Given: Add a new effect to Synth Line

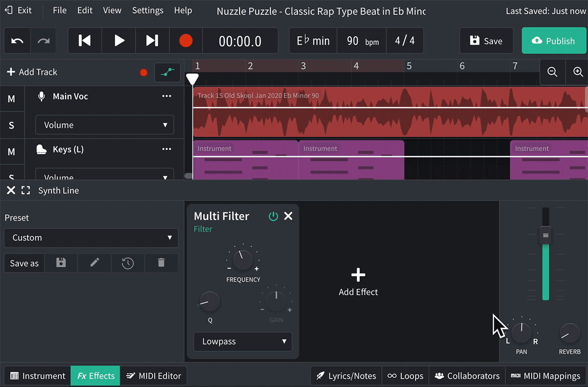Looking at the screenshot, I should (x=358, y=281).
